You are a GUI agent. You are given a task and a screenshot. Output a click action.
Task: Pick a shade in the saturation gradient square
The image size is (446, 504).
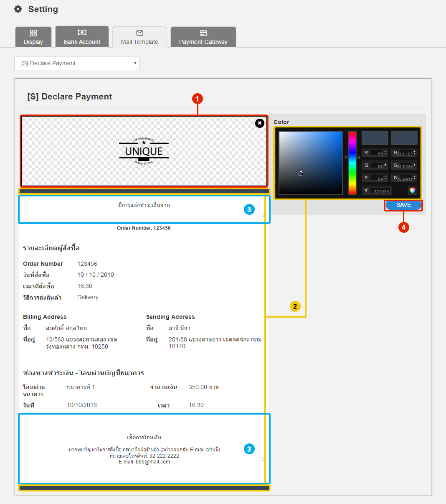311,163
